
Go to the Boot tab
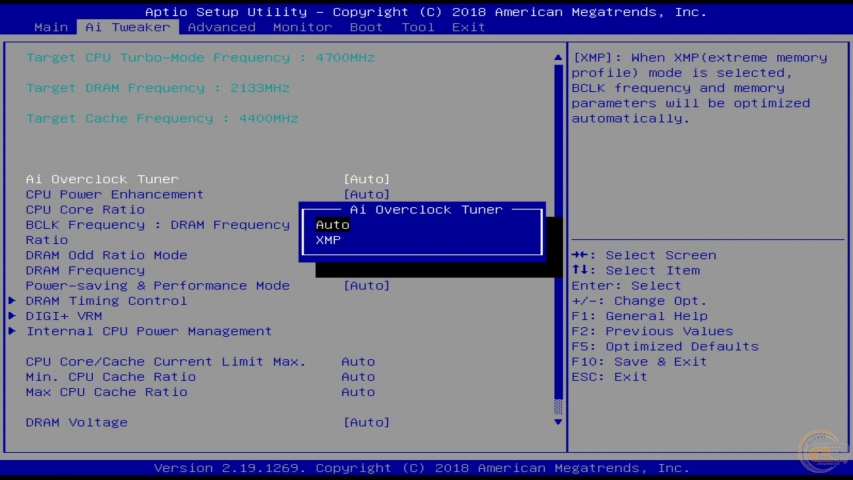click(366, 27)
